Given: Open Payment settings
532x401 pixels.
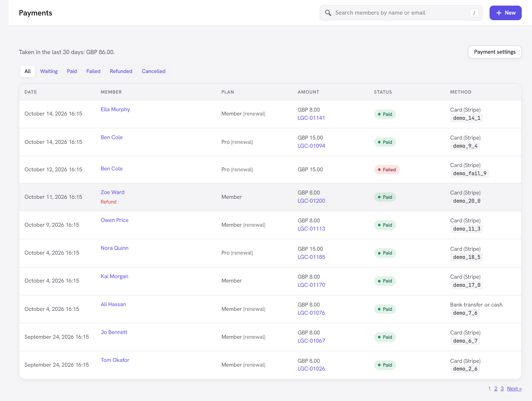Looking at the screenshot, I should point(494,52).
